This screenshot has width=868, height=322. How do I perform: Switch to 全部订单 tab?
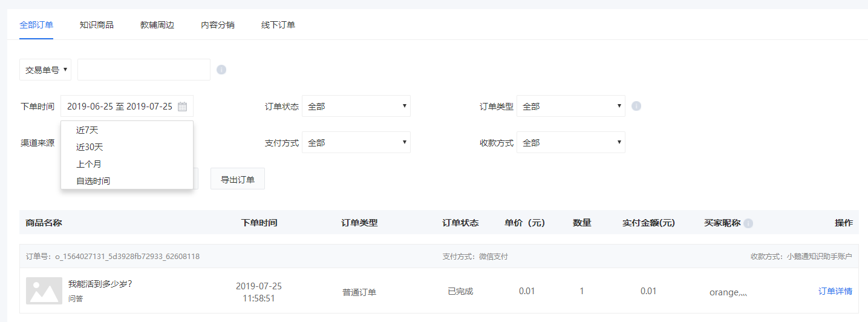(36, 25)
